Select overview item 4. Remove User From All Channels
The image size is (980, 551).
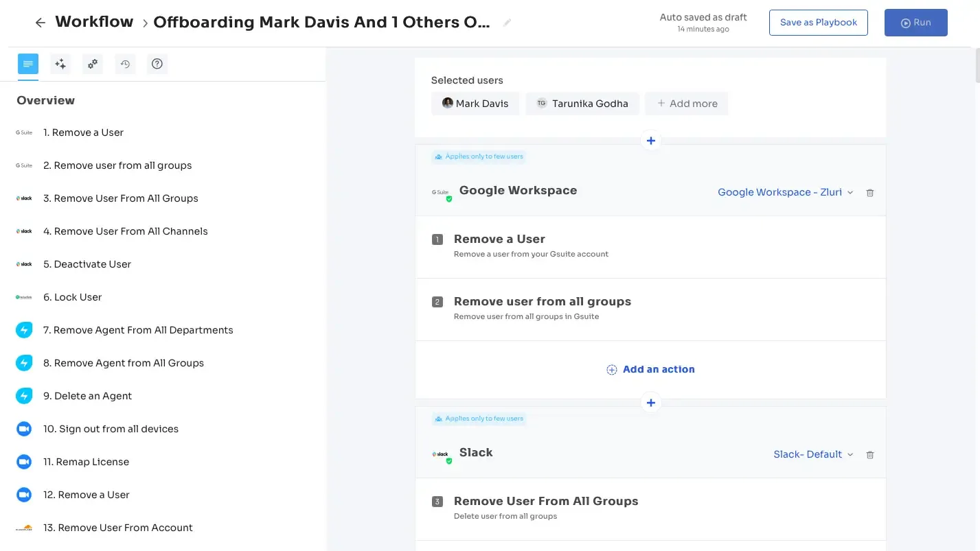(x=126, y=231)
